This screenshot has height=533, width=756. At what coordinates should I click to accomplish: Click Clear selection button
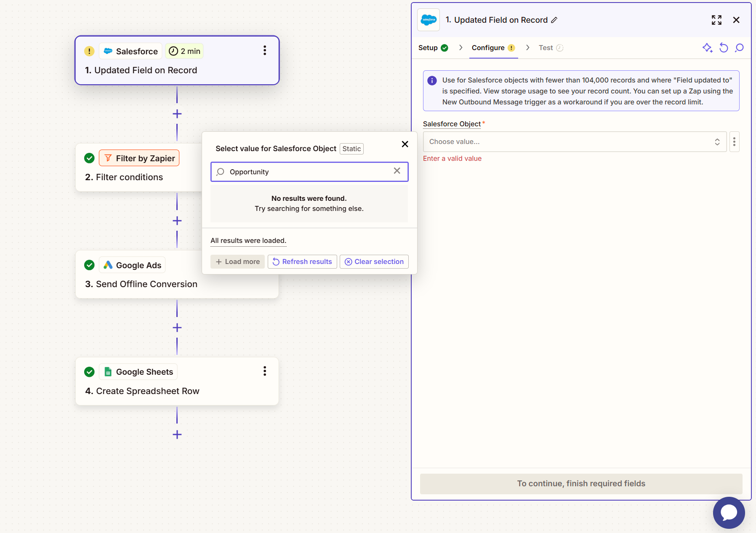point(374,261)
